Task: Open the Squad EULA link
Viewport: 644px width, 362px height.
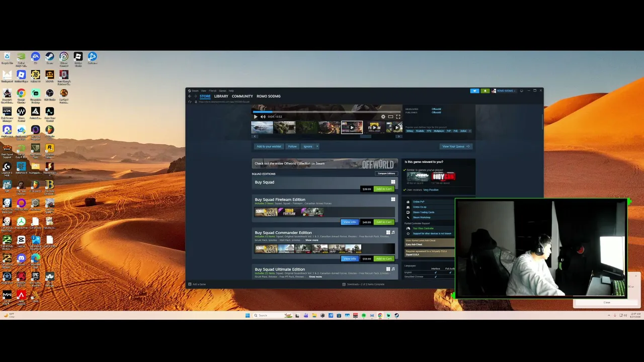Action: coord(412,254)
